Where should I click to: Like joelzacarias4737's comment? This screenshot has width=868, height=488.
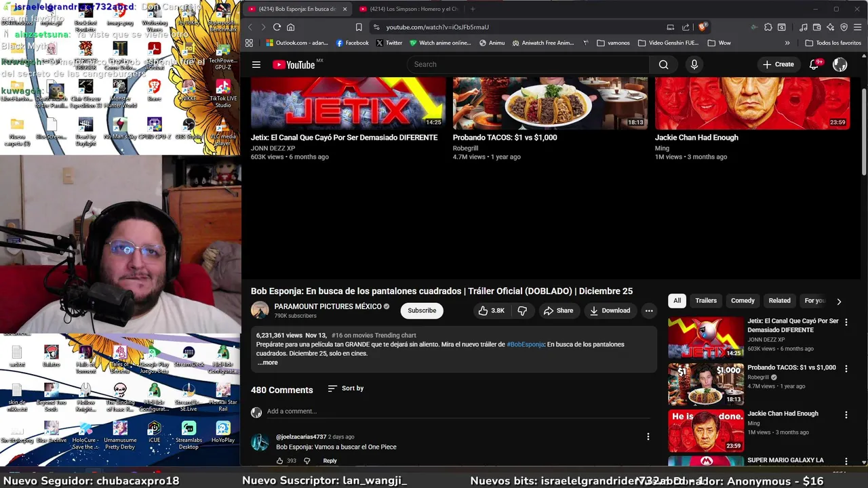point(279,461)
